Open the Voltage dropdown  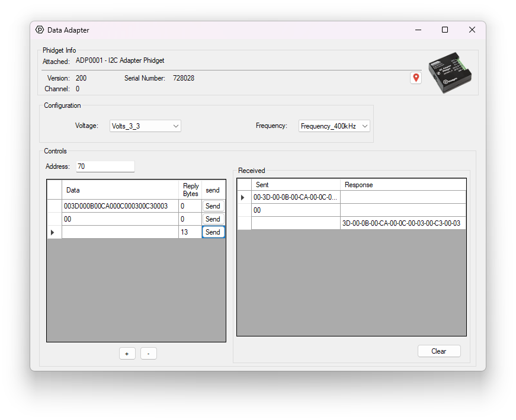click(145, 126)
